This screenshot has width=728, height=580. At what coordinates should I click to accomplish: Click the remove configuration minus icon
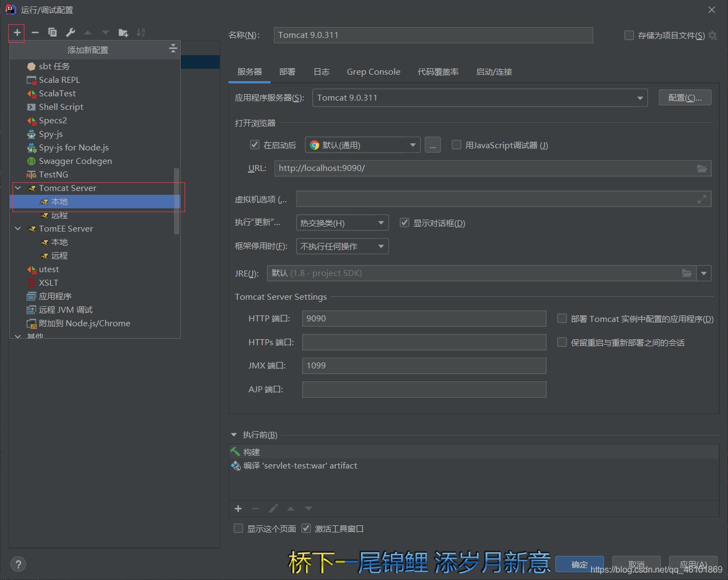coord(35,32)
